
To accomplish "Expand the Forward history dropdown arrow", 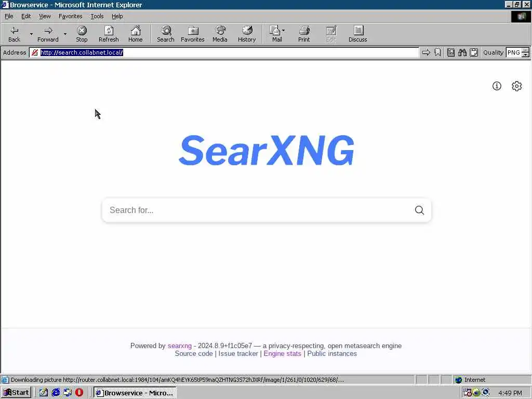I will tap(65, 34).
